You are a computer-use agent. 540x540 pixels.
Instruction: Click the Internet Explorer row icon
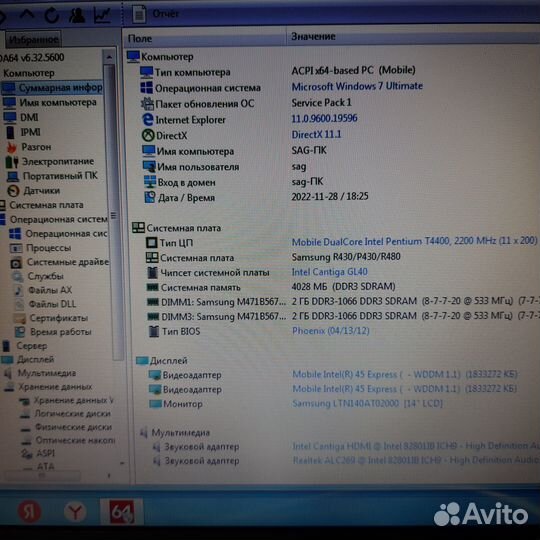coord(148,120)
